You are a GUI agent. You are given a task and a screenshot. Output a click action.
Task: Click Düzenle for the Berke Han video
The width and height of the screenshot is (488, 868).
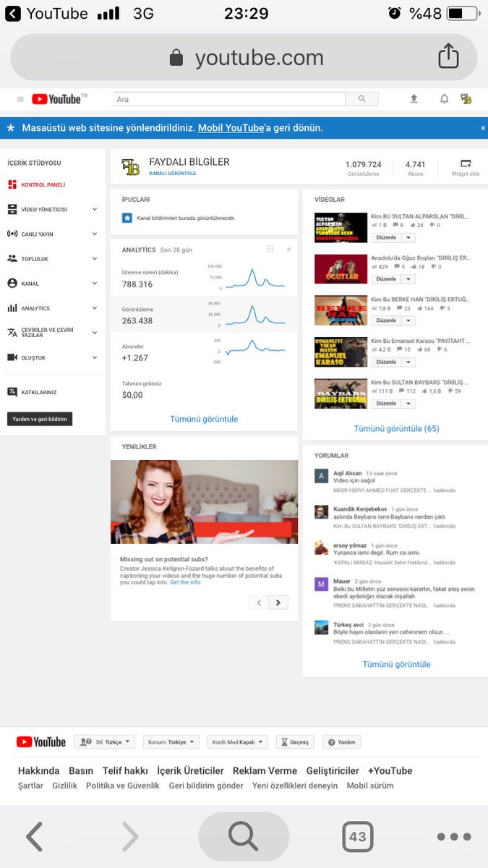pos(386,320)
